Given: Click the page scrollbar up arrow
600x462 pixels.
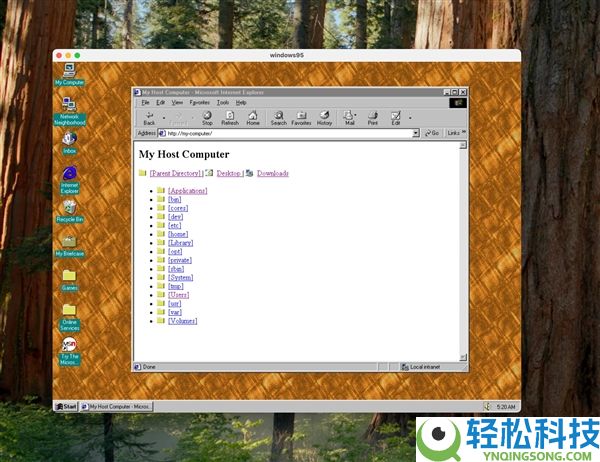Looking at the screenshot, I should 463,145.
